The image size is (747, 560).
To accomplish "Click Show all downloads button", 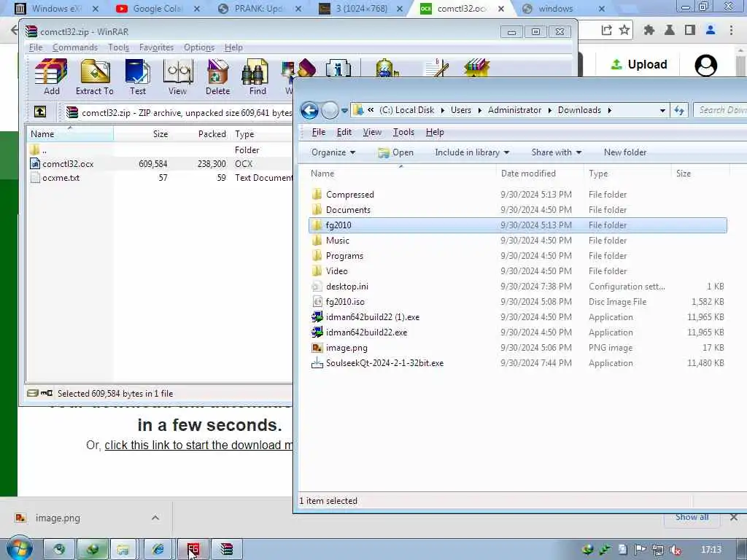I will [x=692, y=518].
